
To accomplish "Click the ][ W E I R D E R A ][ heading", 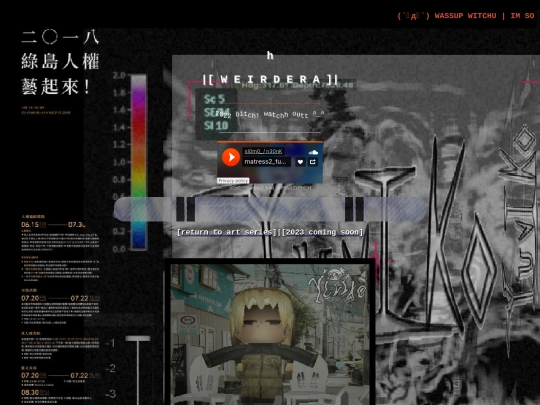I will (x=270, y=80).
